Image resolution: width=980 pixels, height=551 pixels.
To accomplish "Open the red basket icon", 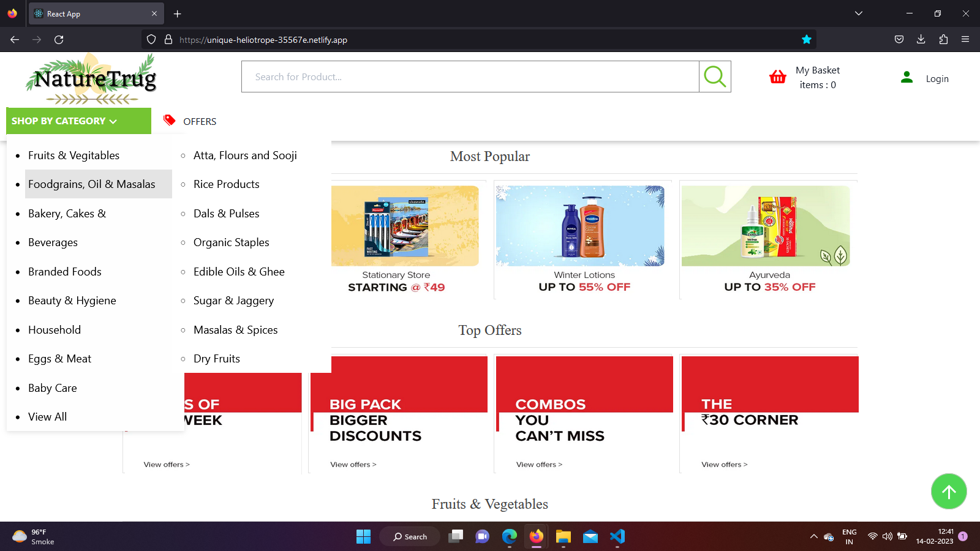I will [778, 77].
